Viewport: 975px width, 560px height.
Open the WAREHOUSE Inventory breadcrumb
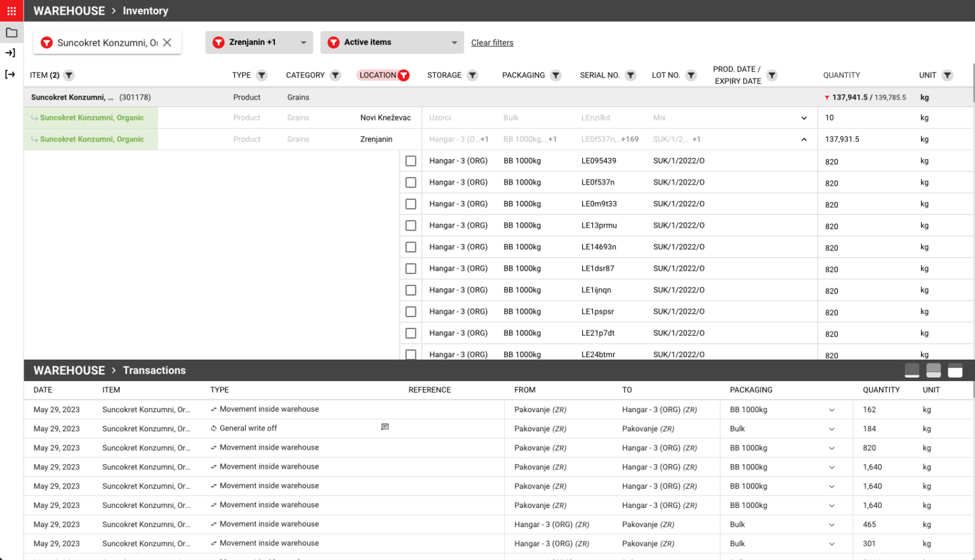pyautogui.click(x=145, y=10)
